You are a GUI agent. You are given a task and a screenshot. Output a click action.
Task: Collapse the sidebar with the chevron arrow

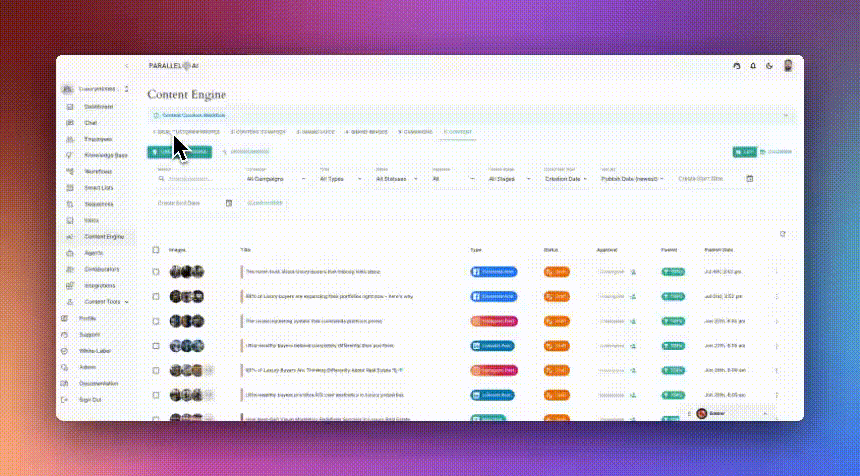coord(127,66)
